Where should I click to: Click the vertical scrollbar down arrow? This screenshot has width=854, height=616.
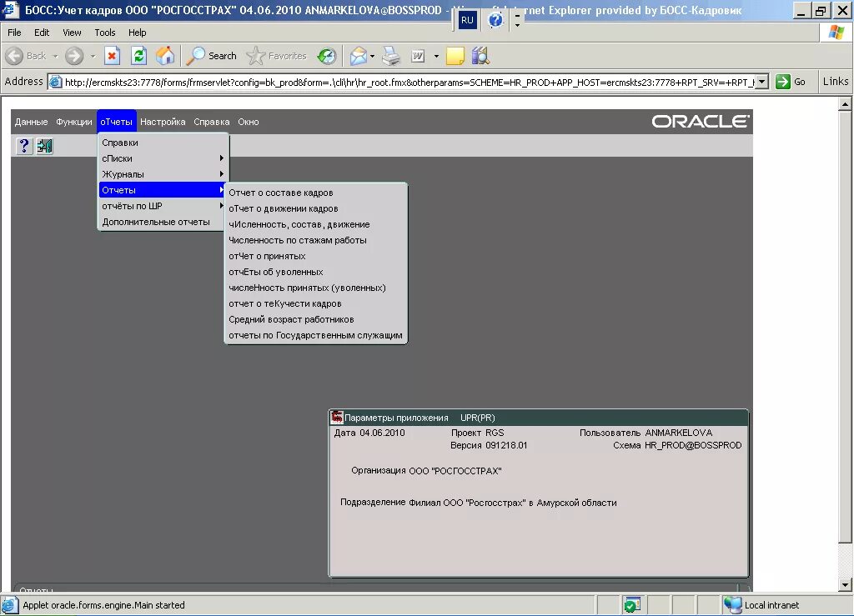[x=845, y=585]
